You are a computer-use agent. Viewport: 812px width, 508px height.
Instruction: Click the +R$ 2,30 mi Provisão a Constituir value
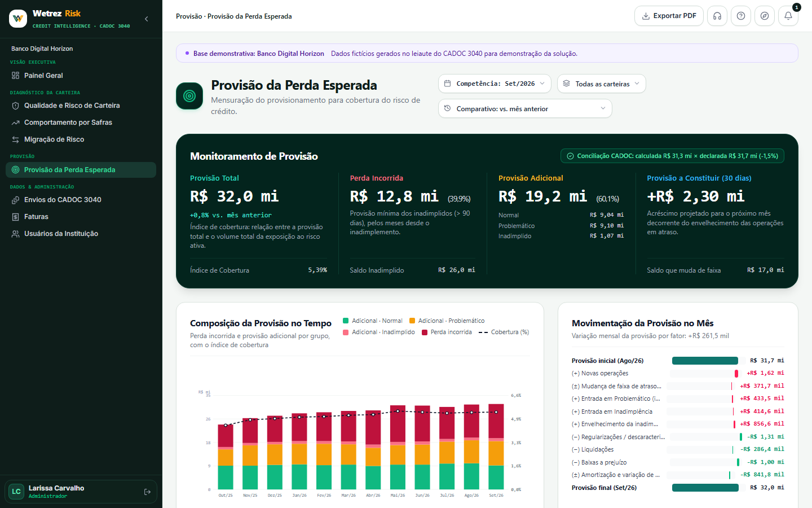[696, 196]
